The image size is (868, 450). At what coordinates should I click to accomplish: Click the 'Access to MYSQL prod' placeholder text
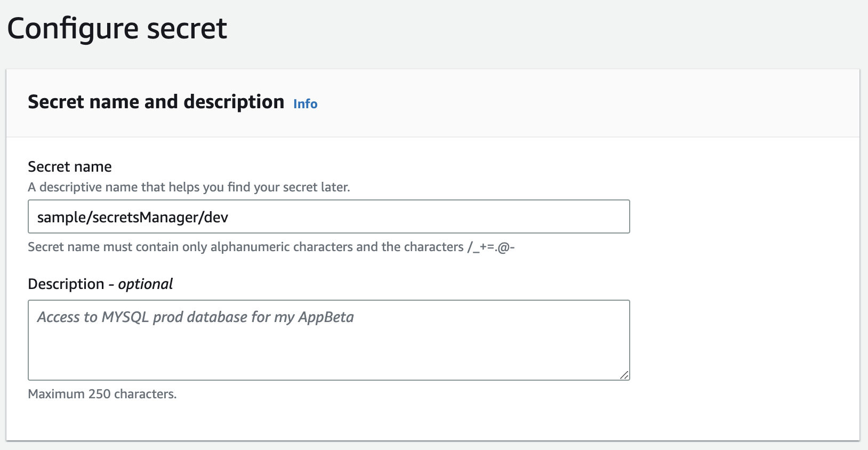point(195,317)
